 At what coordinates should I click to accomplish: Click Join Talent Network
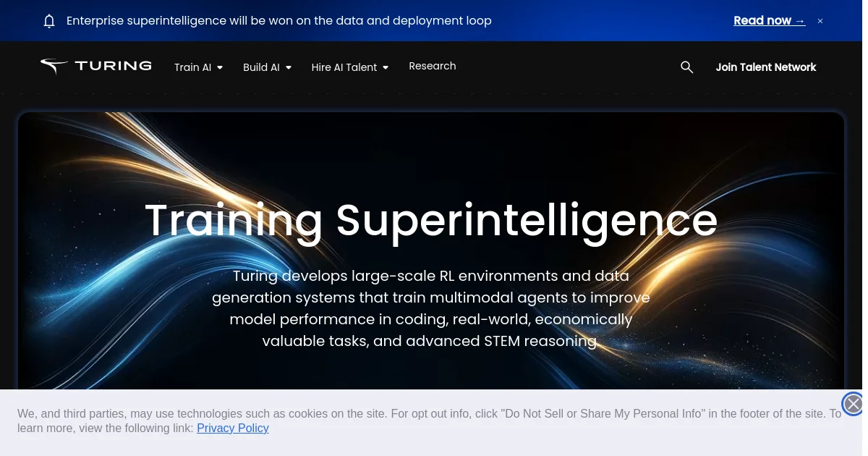coord(766,67)
